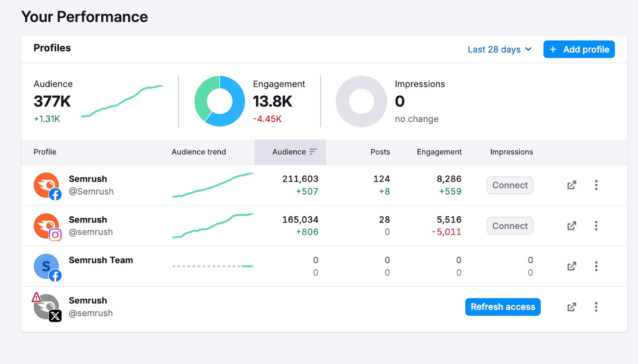This screenshot has width=638, height=364.
Task: Click the warning icon beside the X profile
Action: (36, 297)
